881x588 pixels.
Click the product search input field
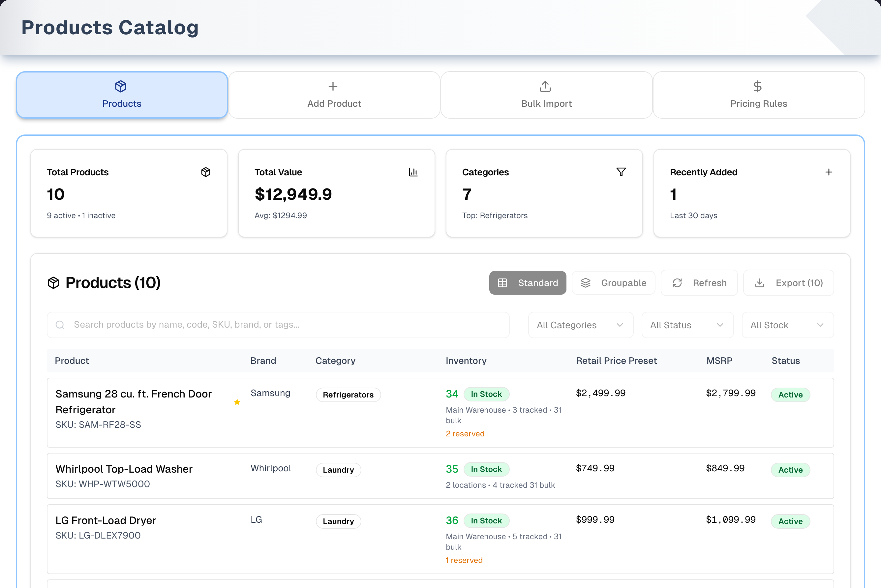coord(278,325)
